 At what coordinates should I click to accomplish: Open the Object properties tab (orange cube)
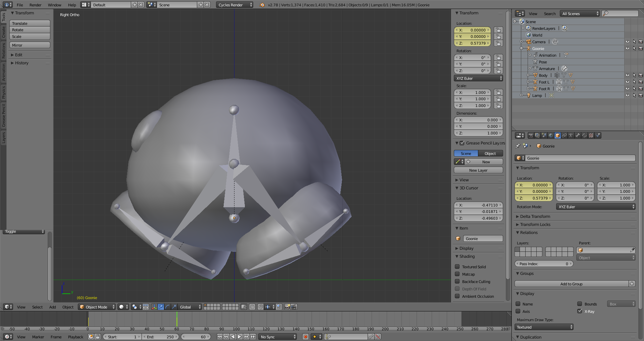click(x=557, y=135)
